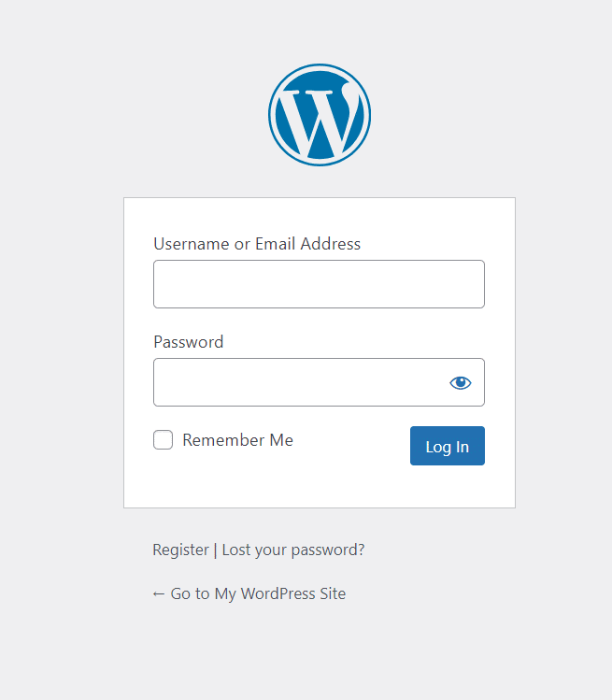This screenshot has height=700, width=612.
Task: Show password using the eye icon
Action: point(460,382)
